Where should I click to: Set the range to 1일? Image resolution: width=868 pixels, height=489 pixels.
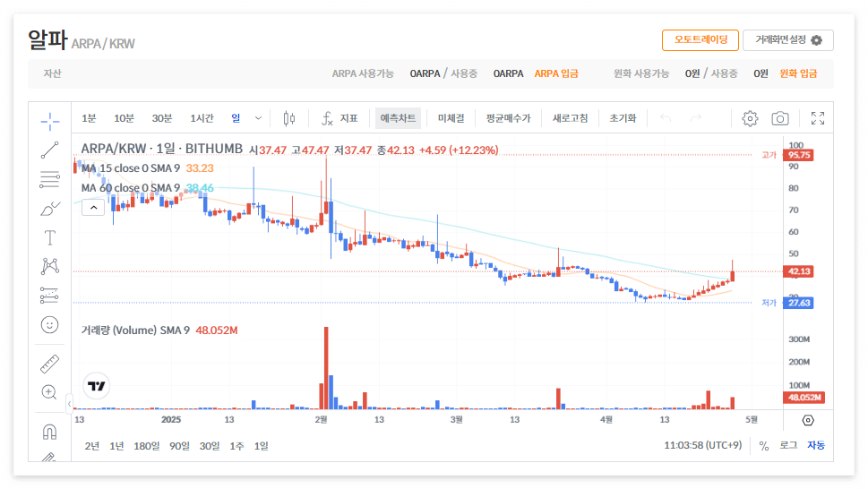click(x=262, y=446)
